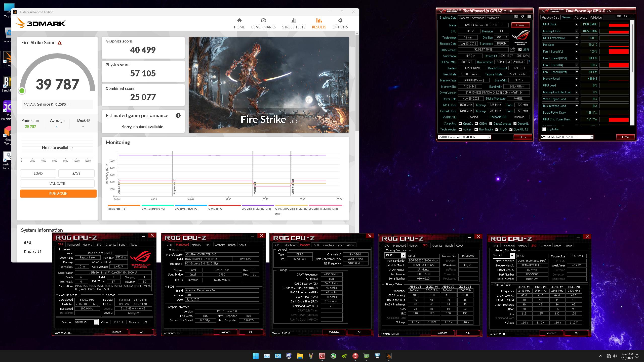
Task: Open the BENCHMARKS speedometer icon in 3DMark
Action: [x=263, y=20]
